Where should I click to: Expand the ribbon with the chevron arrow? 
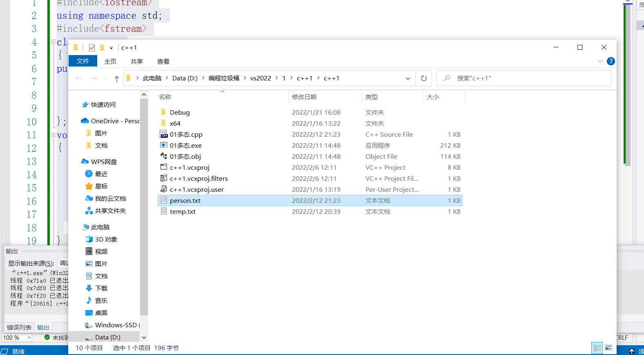coord(600,61)
